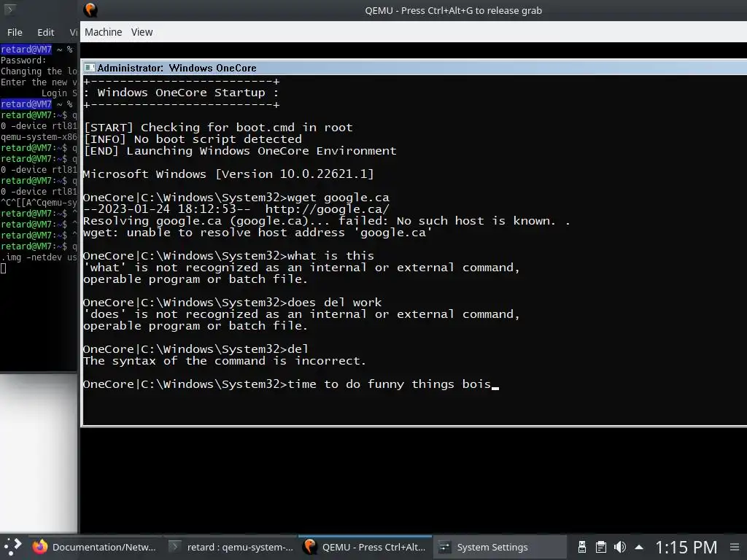Viewport: 747px width, 560px height.
Task: Click the System Settings icon in taskbar
Action: [444, 547]
